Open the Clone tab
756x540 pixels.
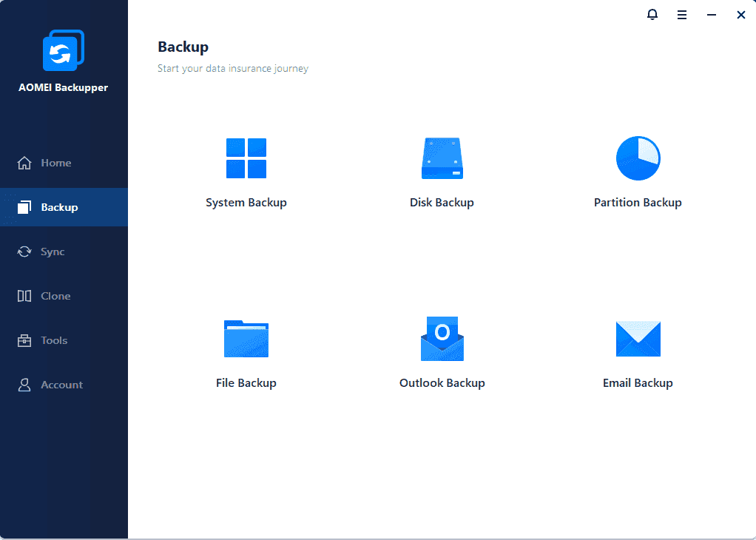coord(64,296)
